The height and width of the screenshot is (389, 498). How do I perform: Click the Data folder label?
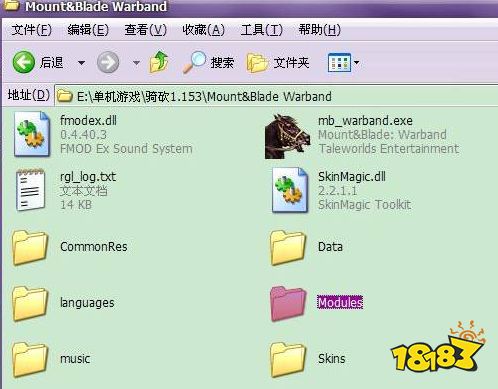(x=330, y=247)
